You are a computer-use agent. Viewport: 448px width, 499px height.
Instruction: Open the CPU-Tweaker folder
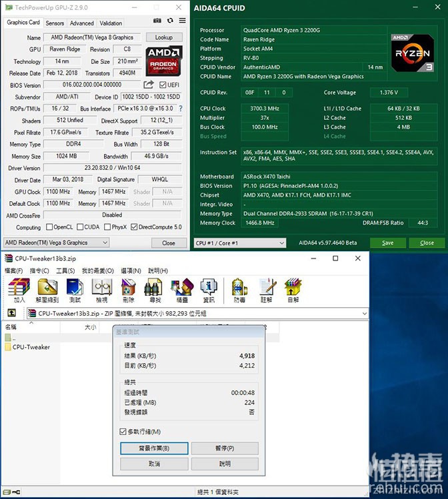(28, 347)
